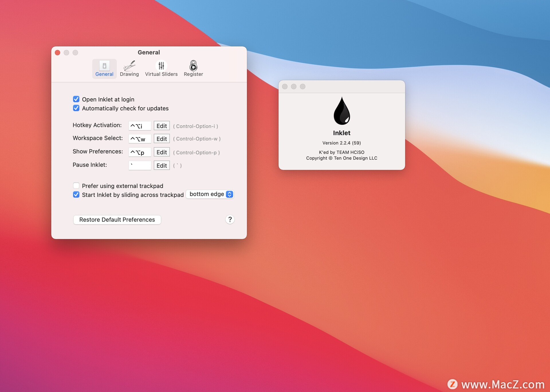Click the Pause Inklet label
Viewport: 550px width, 392px height.
90,165
